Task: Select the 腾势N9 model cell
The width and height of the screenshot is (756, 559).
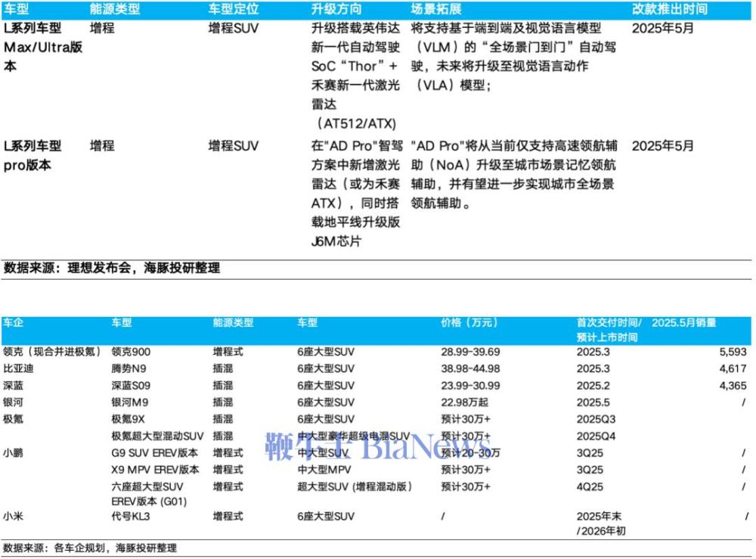Action: [129, 368]
